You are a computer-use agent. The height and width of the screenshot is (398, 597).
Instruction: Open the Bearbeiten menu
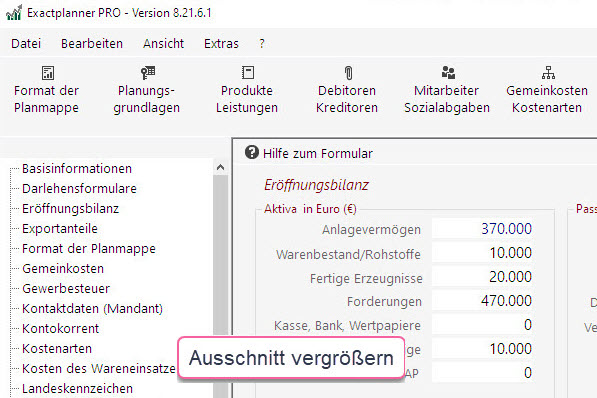click(x=92, y=44)
